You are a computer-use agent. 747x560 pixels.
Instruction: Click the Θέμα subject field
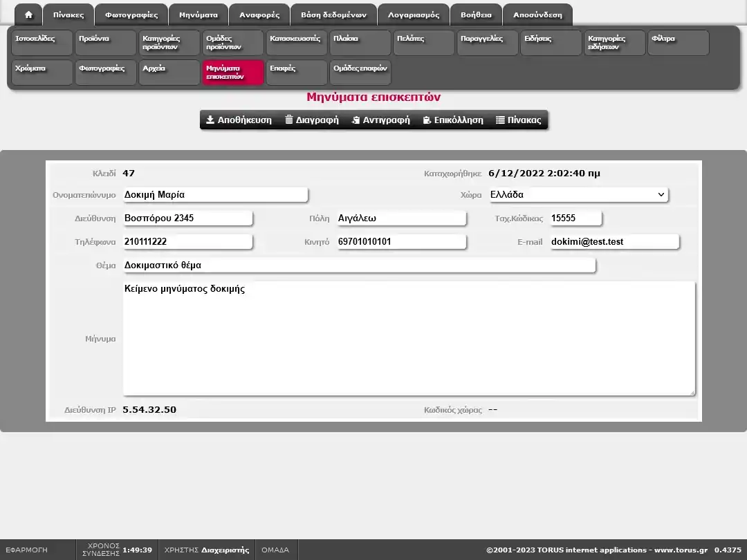tap(358, 265)
